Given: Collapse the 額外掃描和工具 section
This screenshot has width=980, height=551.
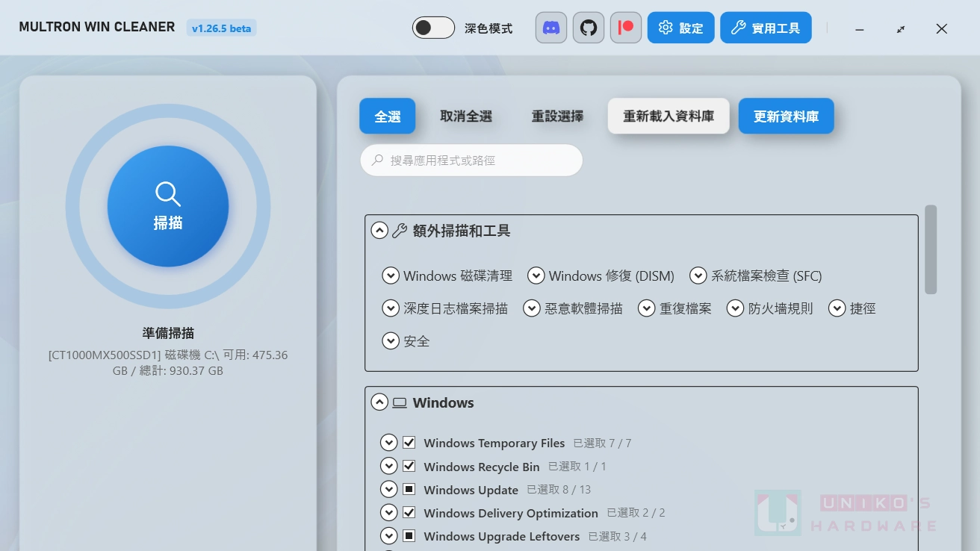Looking at the screenshot, I should (x=379, y=231).
